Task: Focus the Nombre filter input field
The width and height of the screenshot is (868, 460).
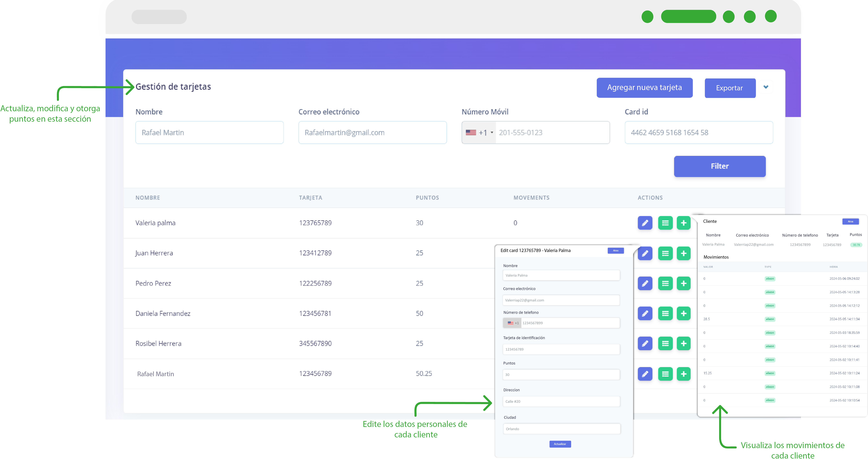Action: (209, 133)
